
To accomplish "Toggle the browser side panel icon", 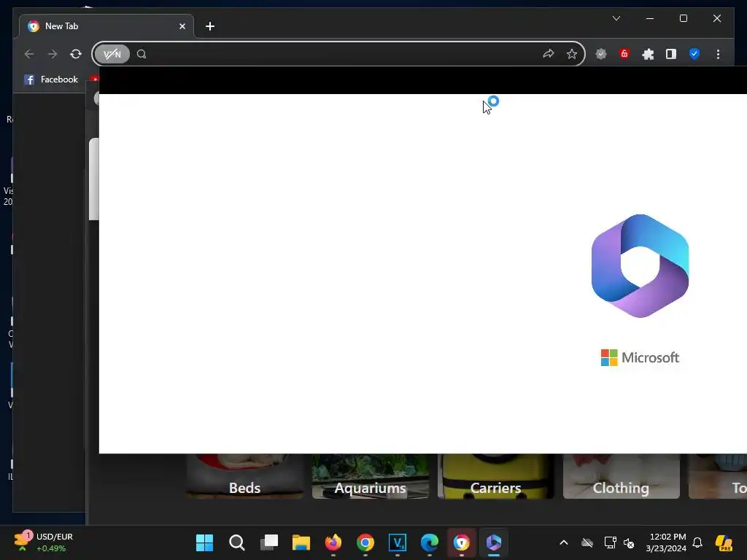I will (x=671, y=54).
